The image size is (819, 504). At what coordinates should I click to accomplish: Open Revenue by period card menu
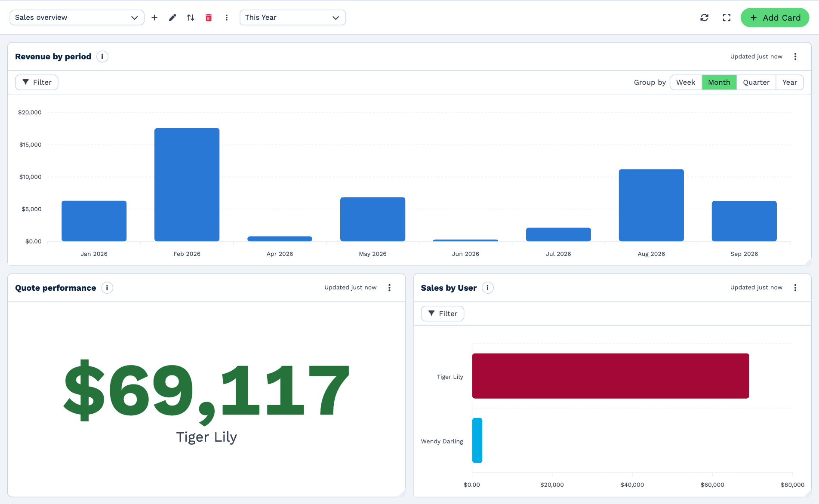click(x=795, y=56)
